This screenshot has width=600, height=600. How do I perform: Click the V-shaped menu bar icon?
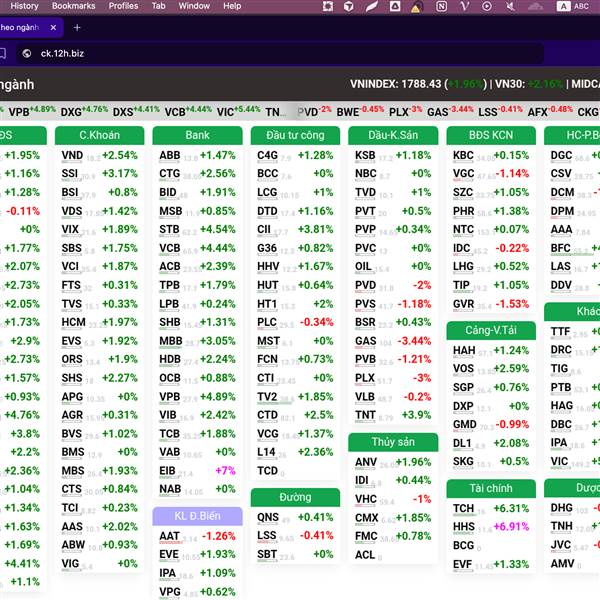coord(465,6)
